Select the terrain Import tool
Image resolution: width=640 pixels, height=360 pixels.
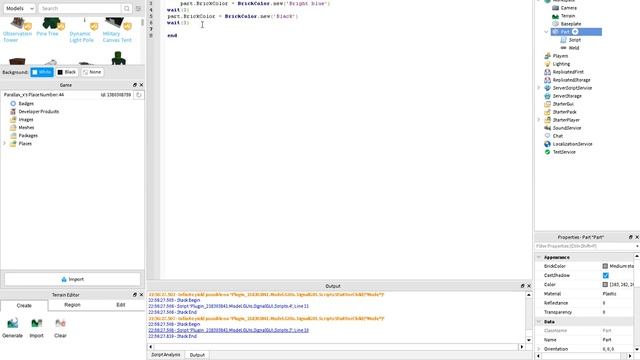(x=36, y=328)
